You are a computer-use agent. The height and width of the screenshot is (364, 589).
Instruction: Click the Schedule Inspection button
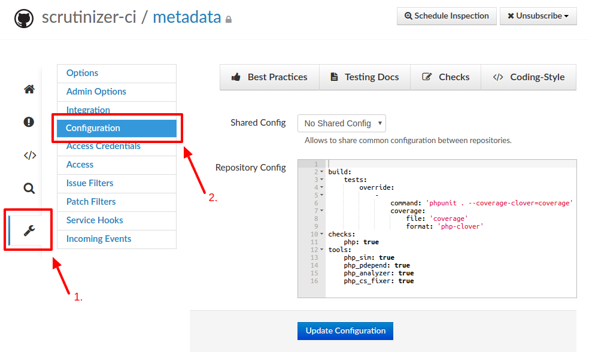coord(447,16)
